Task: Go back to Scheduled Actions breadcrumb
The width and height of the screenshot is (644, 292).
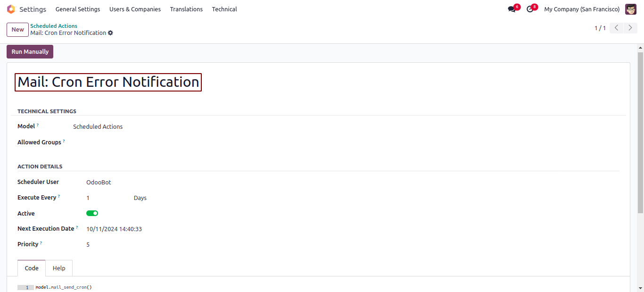Action: tap(54, 26)
